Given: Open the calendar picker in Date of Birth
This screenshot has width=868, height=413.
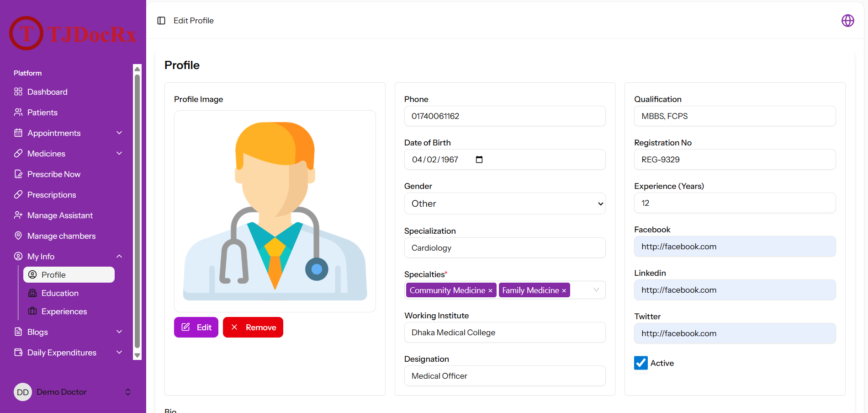Looking at the screenshot, I should [x=479, y=160].
